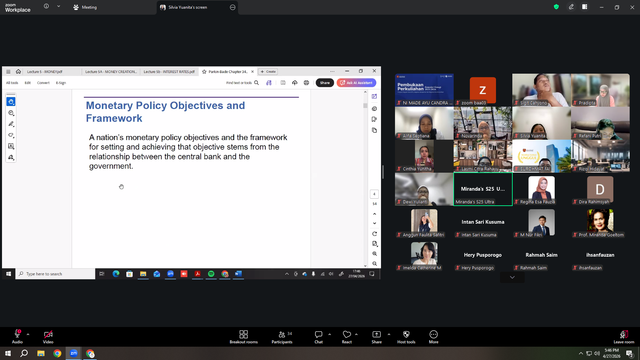Click Leave room button
This screenshot has width=640, height=360.
(x=624, y=337)
